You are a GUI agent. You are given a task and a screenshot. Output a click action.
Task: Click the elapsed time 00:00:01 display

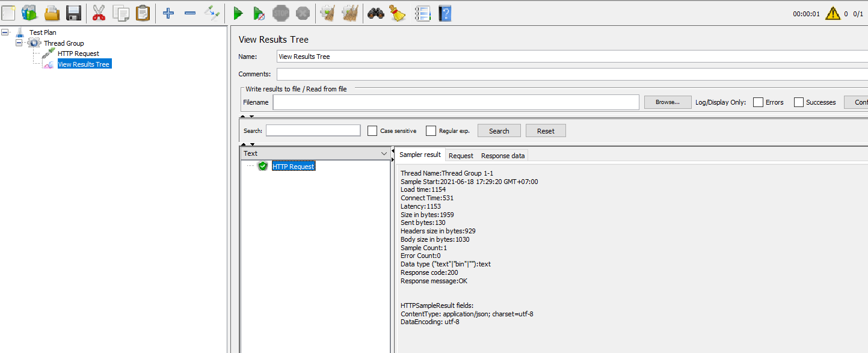[x=807, y=13]
